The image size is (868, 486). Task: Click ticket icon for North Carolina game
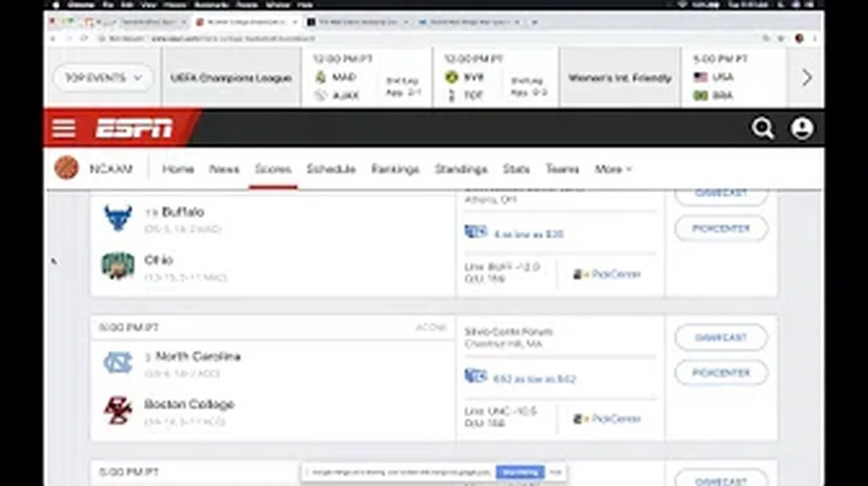click(x=476, y=376)
